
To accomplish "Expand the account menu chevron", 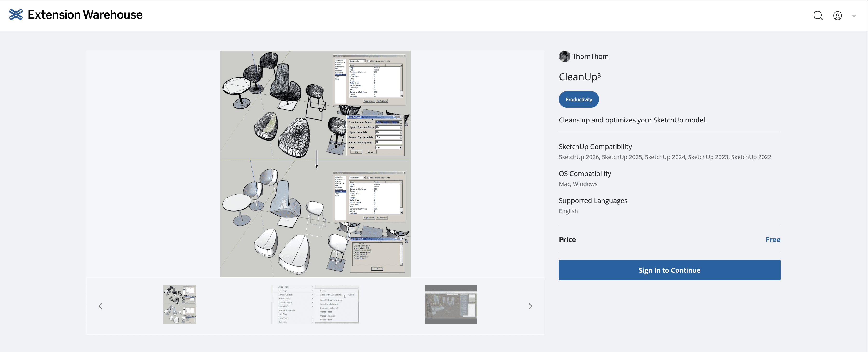I will click(x=854, y=15).
